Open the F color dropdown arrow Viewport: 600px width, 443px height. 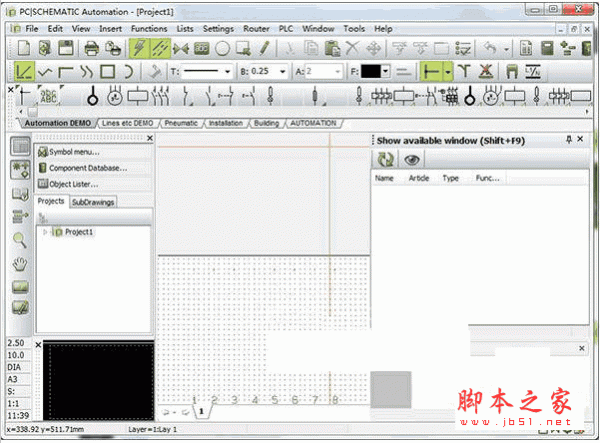click(386, 72)
